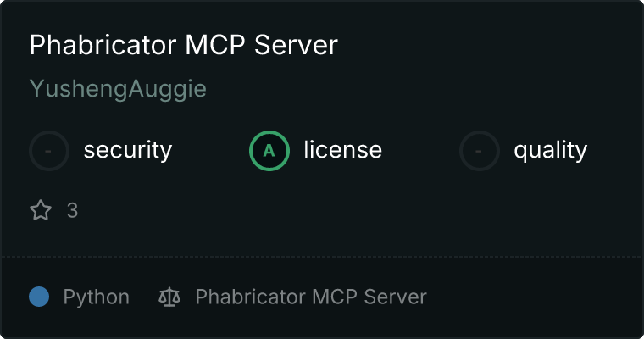Click the scales license icon in footer
The height and width of the screenshot is (339, 644).
pyautogui.click(x=169, y=297)
